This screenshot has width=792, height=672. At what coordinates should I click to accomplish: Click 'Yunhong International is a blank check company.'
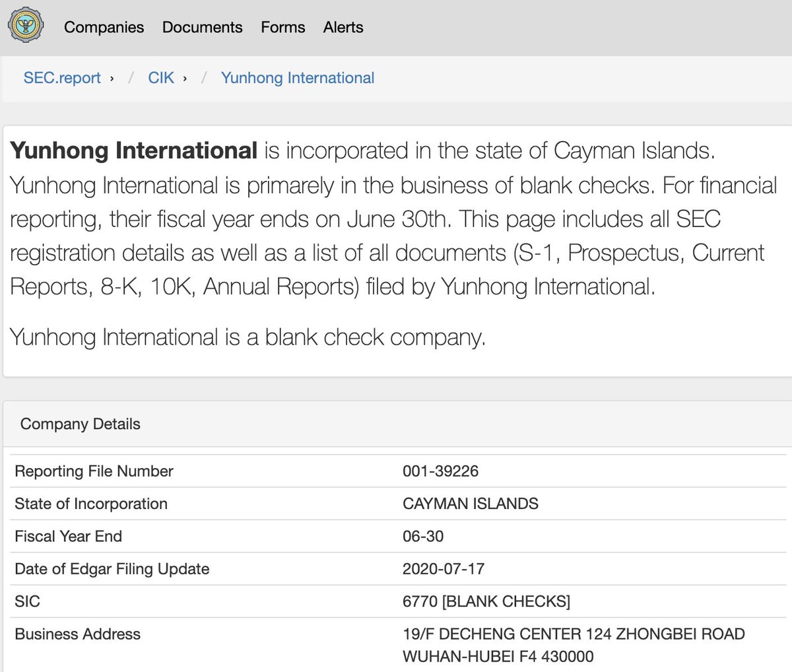[247, 337]
